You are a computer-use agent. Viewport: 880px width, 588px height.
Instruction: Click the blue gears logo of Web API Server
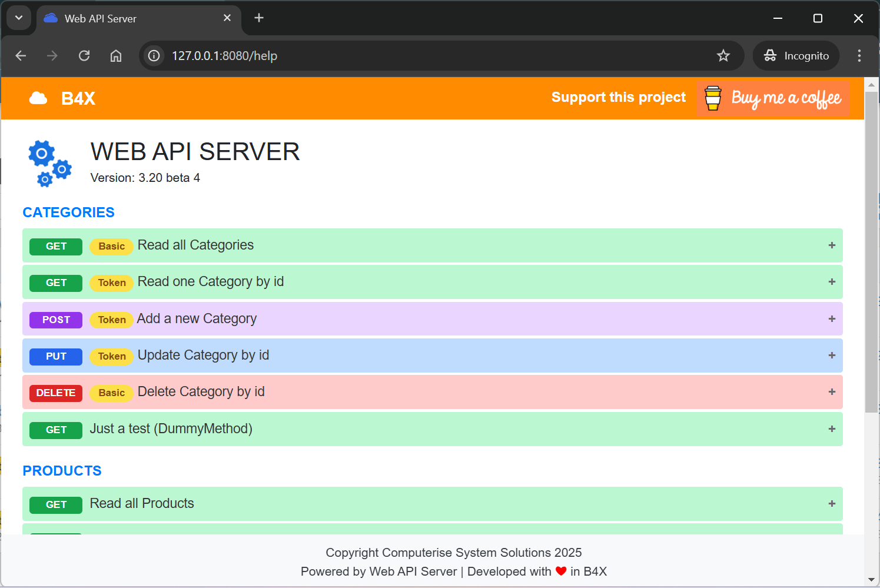point(49,163)
